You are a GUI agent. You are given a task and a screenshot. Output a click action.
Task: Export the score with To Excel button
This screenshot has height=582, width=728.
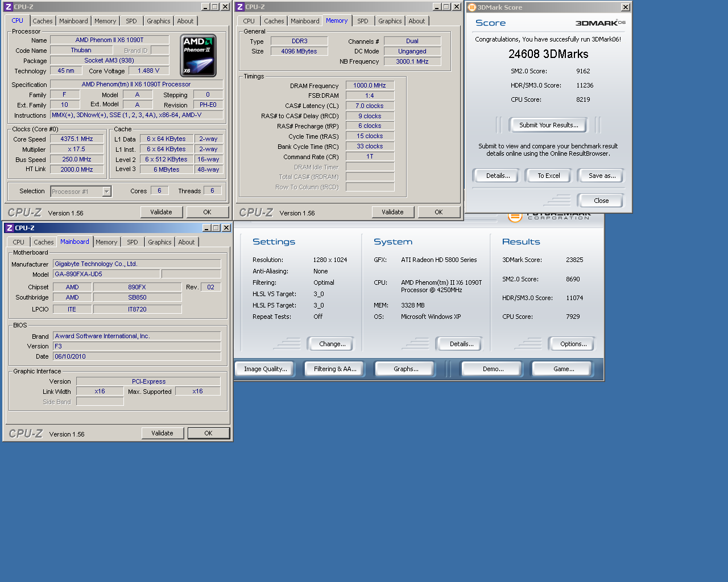(x=548, y=176)
